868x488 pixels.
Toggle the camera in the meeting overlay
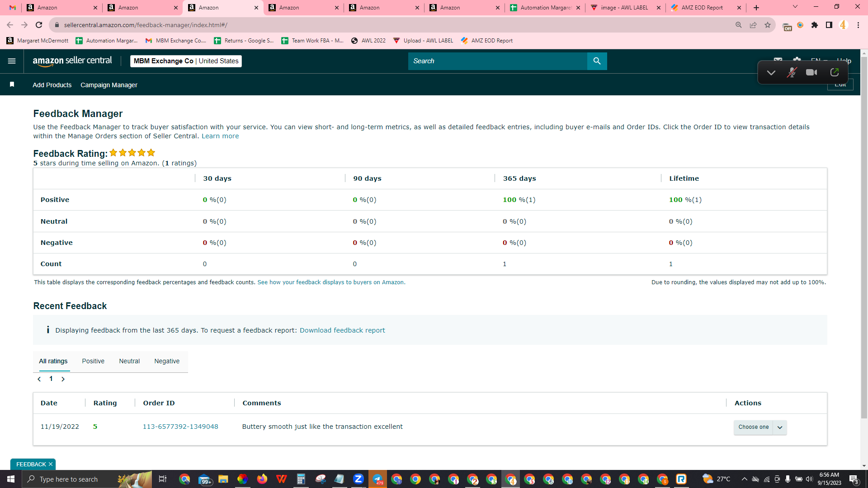coord(811,72)
